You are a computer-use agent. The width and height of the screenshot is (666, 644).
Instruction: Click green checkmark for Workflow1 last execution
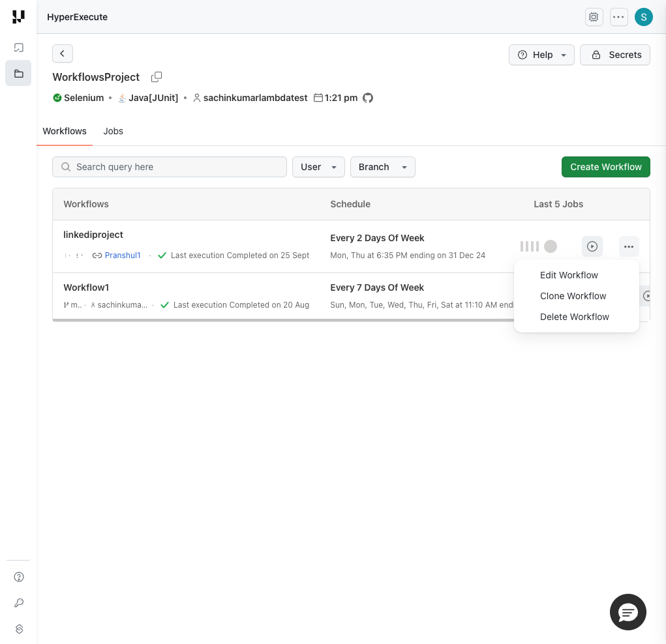point(165,305)
